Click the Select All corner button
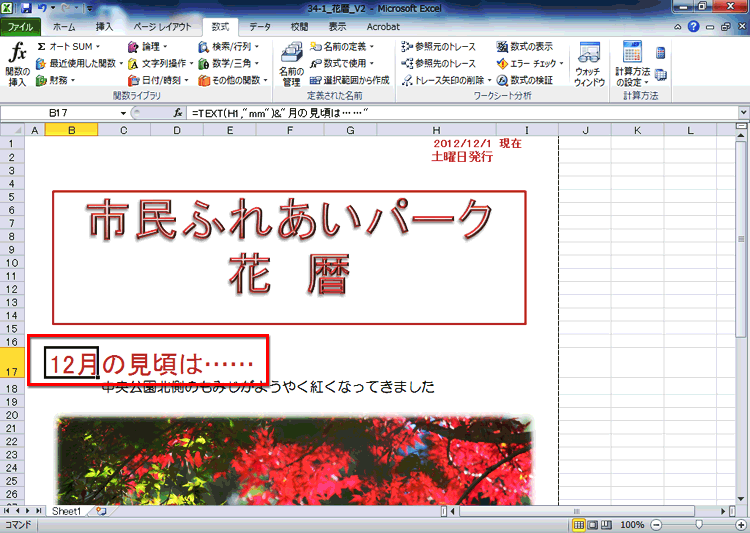The height and width of the screenshot is (533, 750). click(x=12, y=130)
